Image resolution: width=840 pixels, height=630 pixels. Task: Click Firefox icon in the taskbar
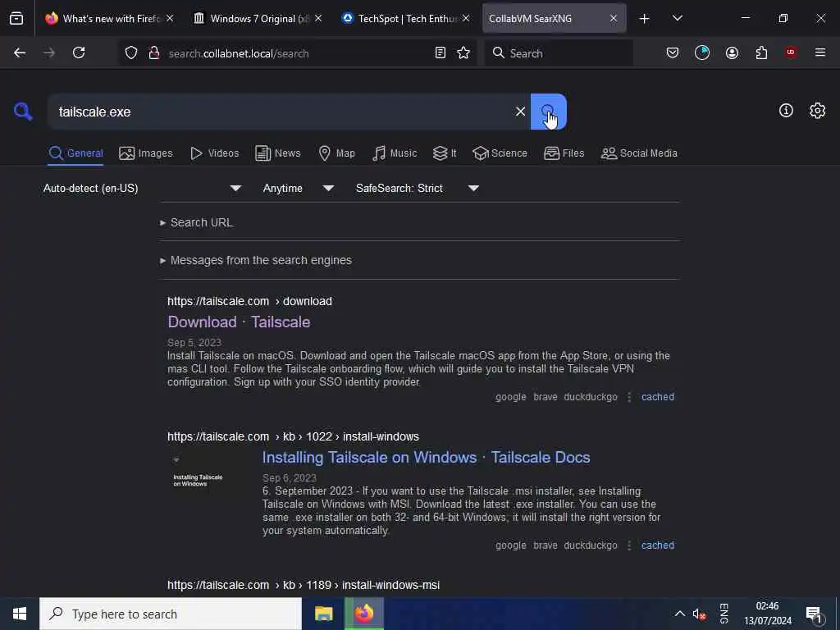click(x=363, y=614)
